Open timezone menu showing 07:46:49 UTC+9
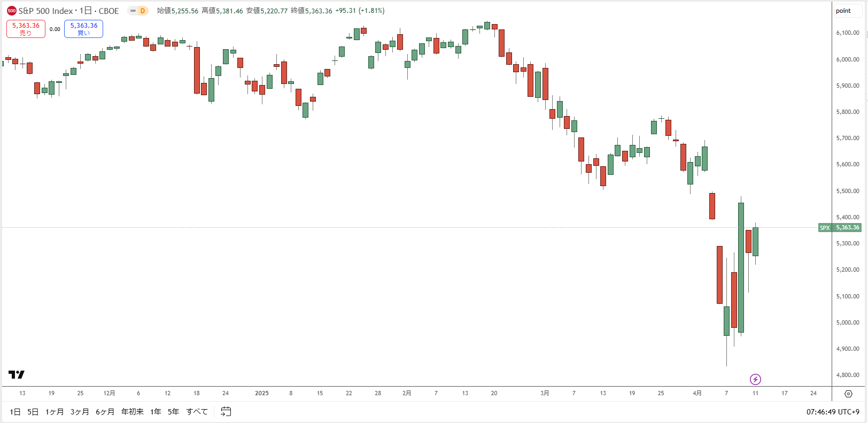The height and width of the screenshot is (423, 868). click(833, 412)
